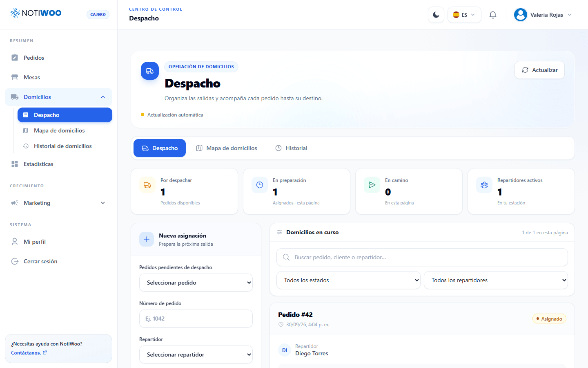This screenshot has height=368, width=588.
Task: Click the Nueva asignación plus icon
Action: 147,239
